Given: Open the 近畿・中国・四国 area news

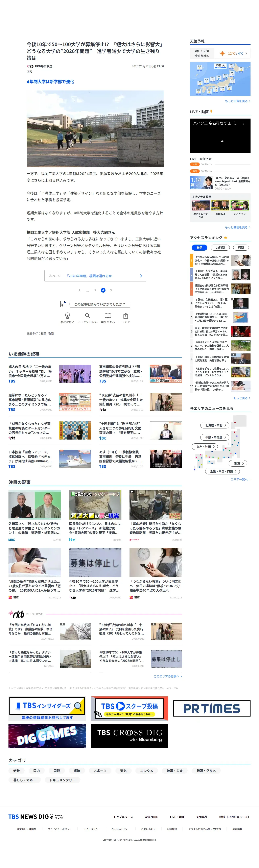Looking at the screenshot, I should [222, 471].
